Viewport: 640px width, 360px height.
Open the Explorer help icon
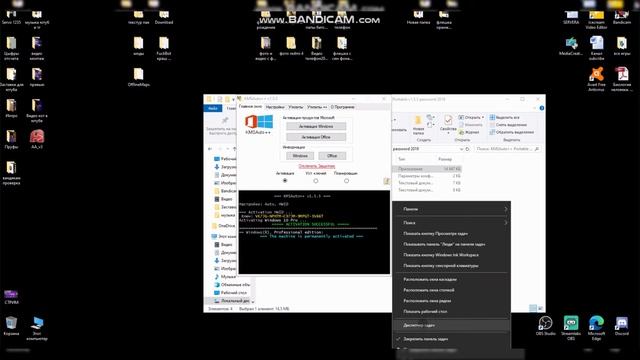coord(542,108)
